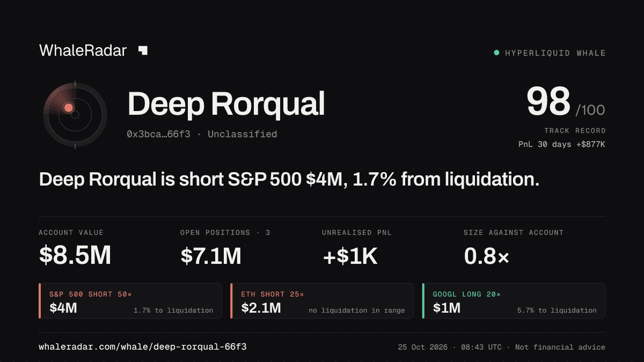Click the +$1K unrealised PnL value
The width and height of the screenshot is (644, 362).
[x=350, y=256]
